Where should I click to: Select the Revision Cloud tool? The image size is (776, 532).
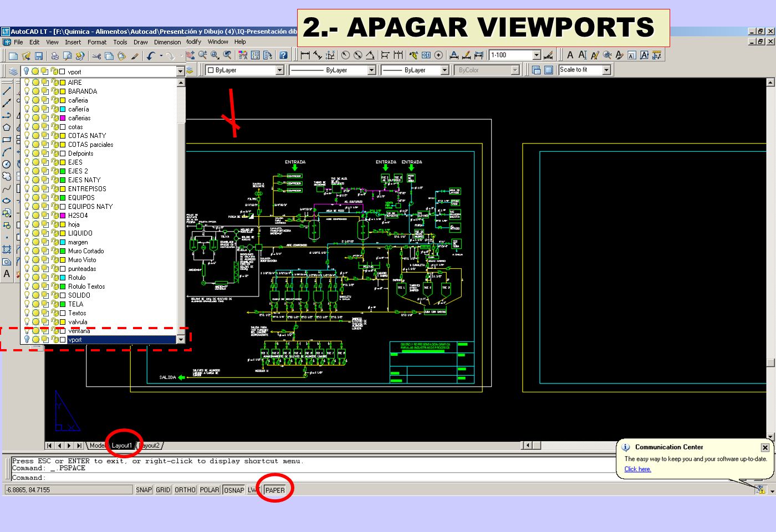[7, 176]
